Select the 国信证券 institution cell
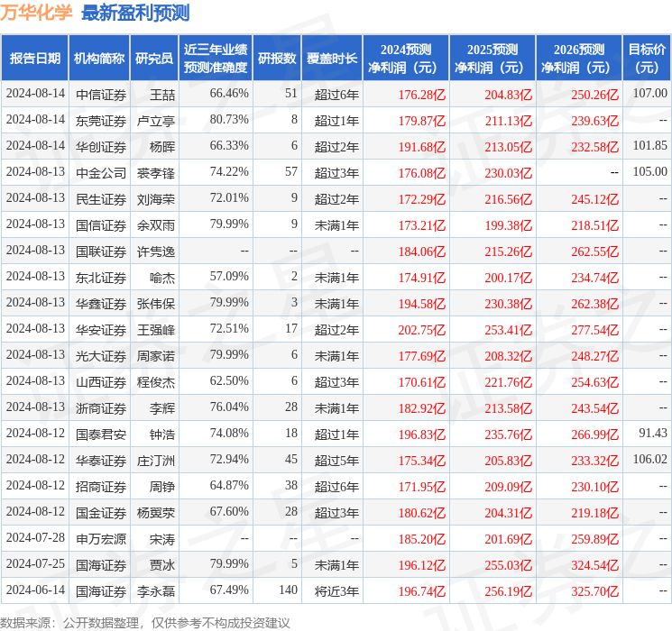 coord(101,224)
